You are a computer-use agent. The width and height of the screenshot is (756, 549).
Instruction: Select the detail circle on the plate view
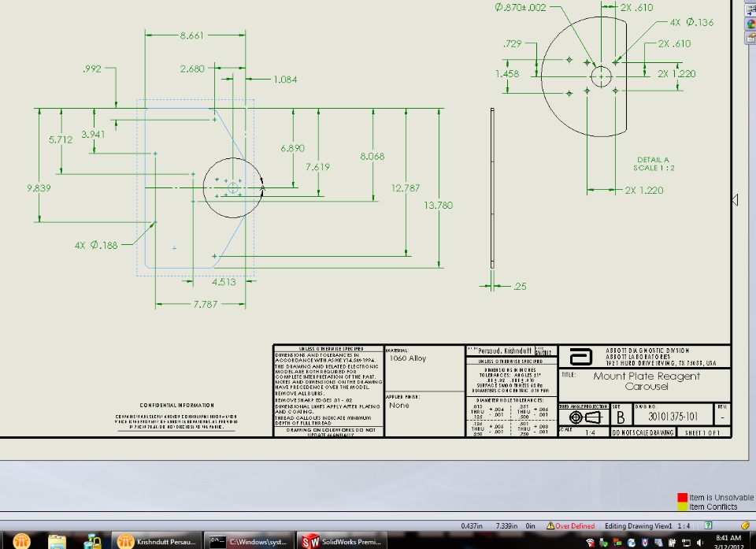233,187
